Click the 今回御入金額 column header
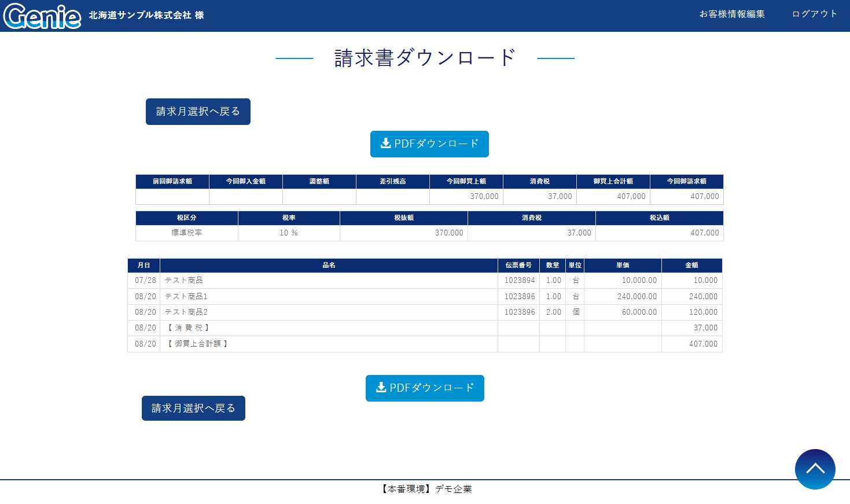 [x=246, y=182]
